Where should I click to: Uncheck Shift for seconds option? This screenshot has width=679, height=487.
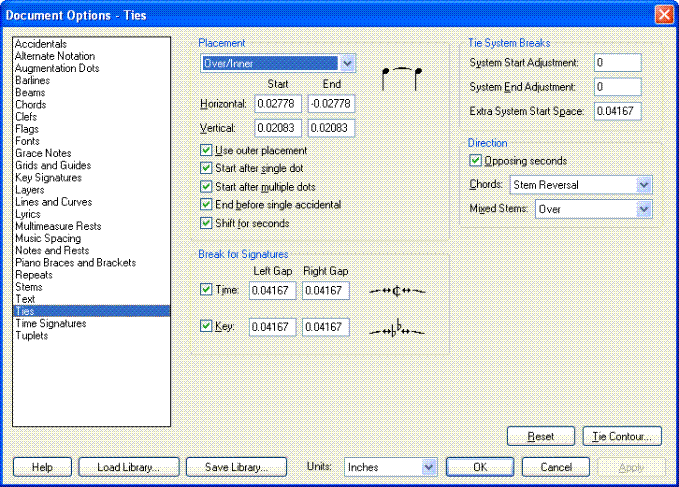click(x=207, y=223)
